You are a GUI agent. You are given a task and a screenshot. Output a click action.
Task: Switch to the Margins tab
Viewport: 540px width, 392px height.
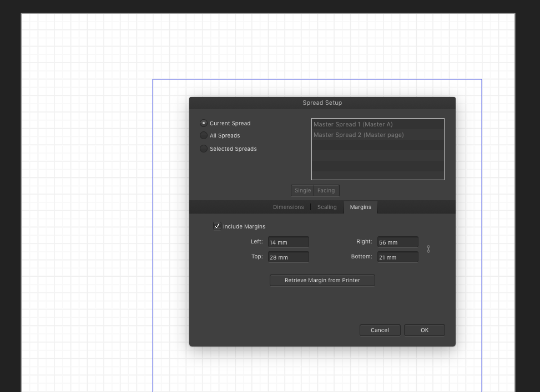coord(361,207)
